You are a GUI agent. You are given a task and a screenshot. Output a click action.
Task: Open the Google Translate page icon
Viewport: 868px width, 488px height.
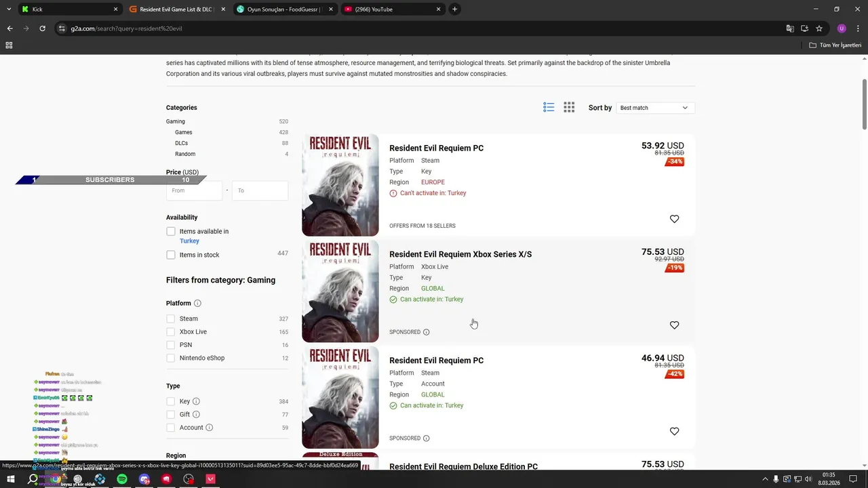[790, 28]
